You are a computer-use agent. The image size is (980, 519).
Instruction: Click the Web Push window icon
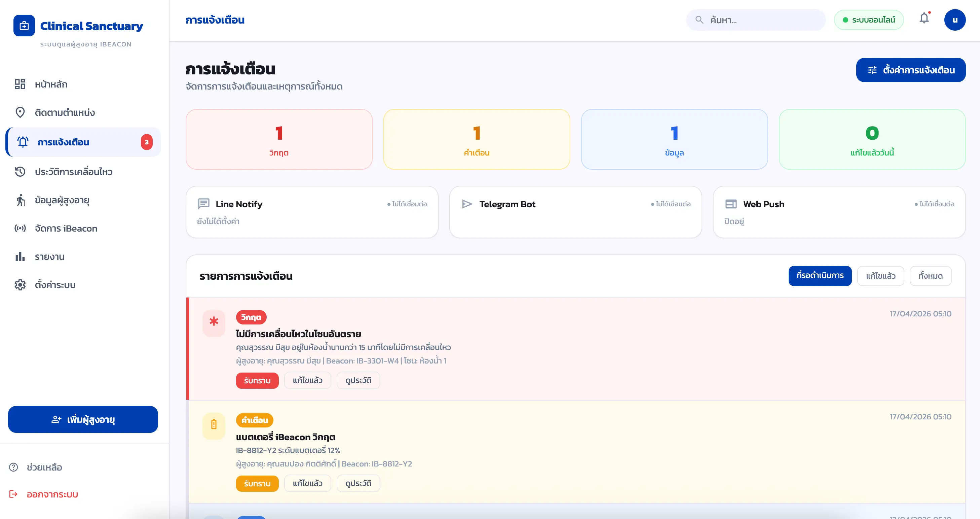(731, 204)
